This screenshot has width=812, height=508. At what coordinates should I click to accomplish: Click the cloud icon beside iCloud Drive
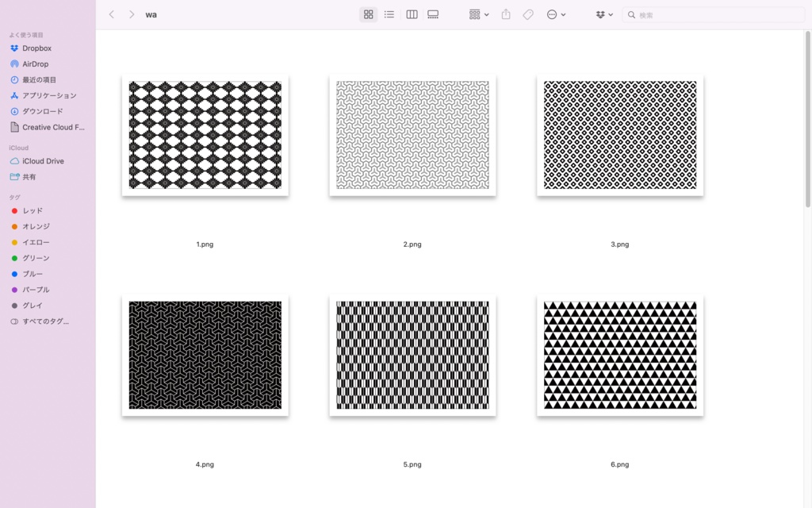coord(14,161)
